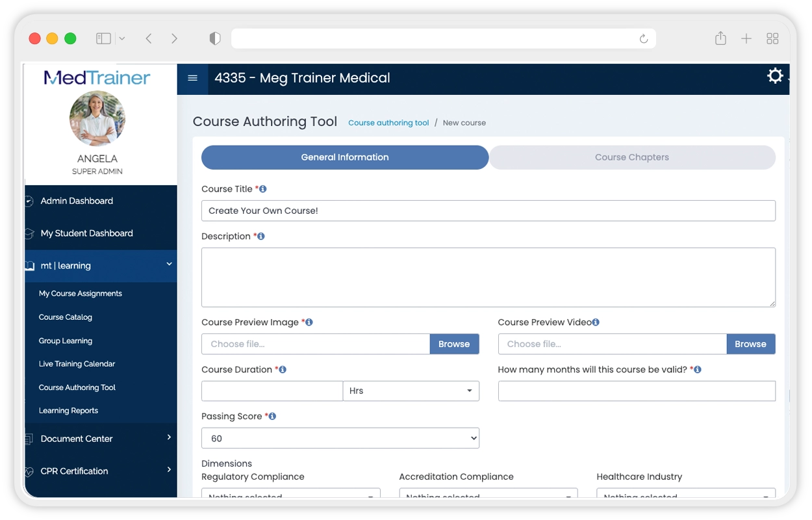Open the Hrs duration unit dropdown
812x520 pixels.
[x=411, y=391]
